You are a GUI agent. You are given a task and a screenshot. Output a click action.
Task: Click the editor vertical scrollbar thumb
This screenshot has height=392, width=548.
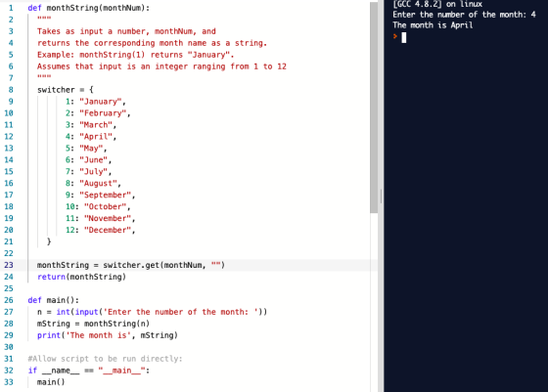(x=374, y=107)
